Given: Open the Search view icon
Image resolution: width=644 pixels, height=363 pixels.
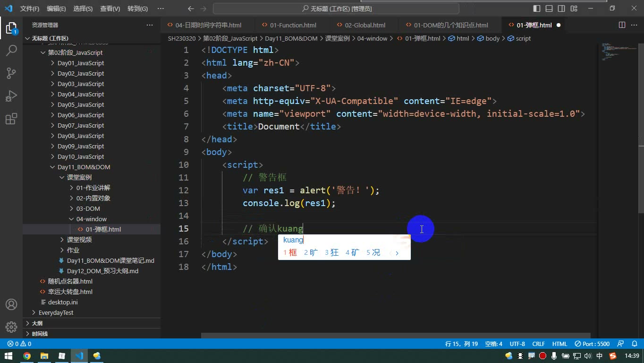Looking at the screenshot, I should tap(11, 51).
